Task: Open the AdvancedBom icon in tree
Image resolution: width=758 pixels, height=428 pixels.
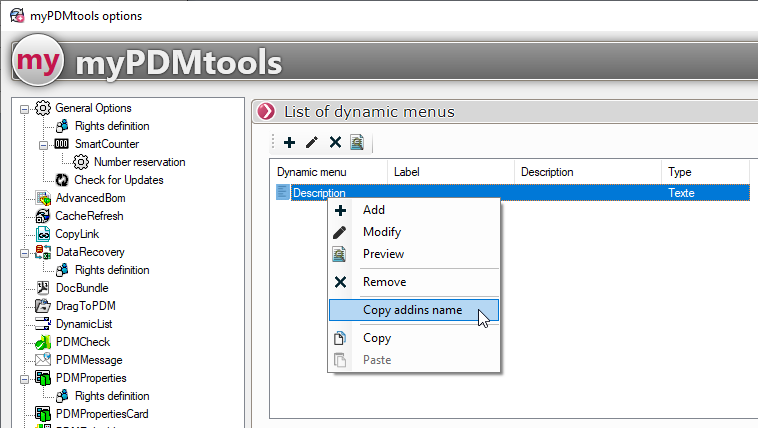Action: (43, 198)
